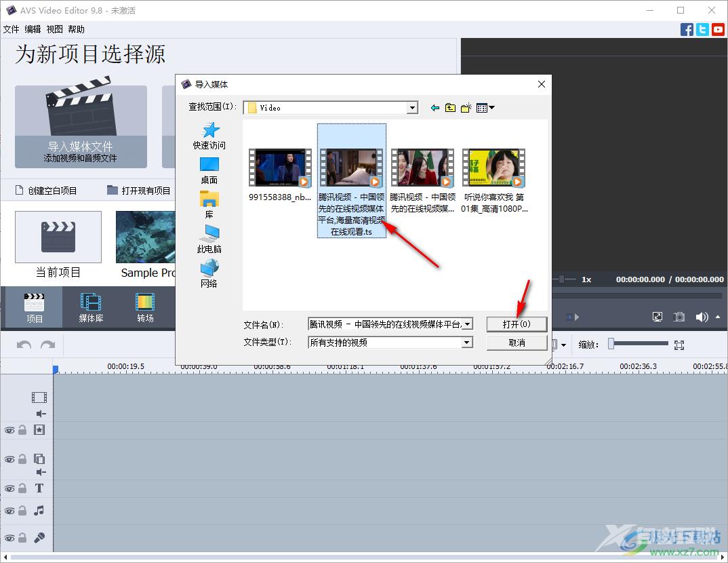Image resolution: width=728 pixels, height=563 pixels.
Task: Click the music track note icon
Action: coord(39,511)
